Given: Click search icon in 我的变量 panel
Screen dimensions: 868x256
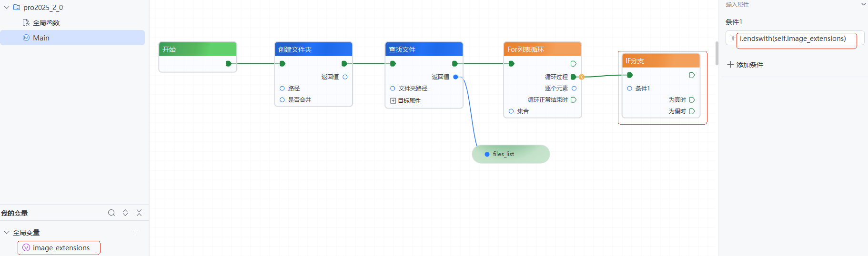Looking at the screenshot, I should [x=111, y=213].
